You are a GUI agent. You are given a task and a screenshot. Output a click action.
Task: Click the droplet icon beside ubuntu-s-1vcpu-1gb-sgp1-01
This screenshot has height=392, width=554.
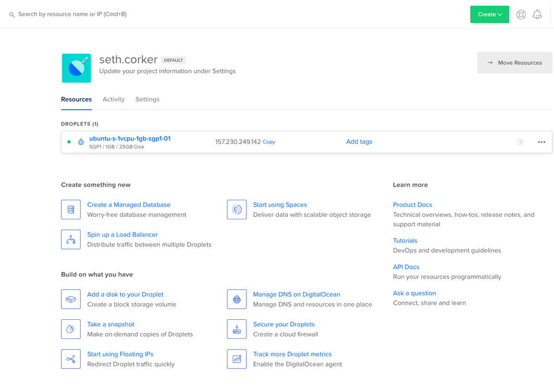(x=81, y=142)
